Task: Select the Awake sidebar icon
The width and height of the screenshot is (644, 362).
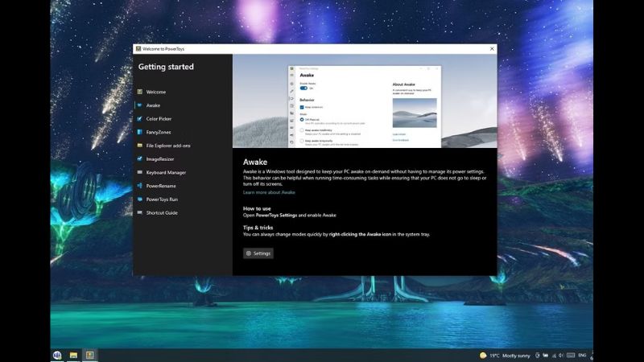Action: pos(140,105)
